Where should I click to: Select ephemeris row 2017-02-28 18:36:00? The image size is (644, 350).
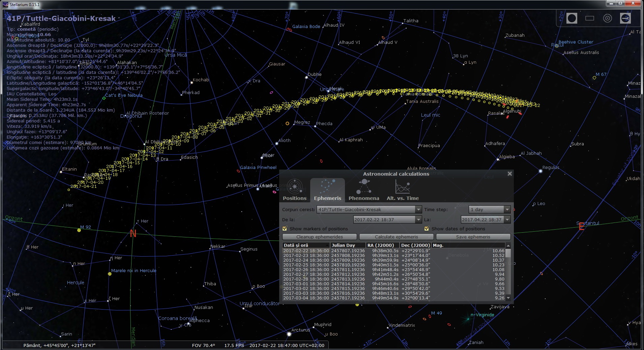coord(393,279)
